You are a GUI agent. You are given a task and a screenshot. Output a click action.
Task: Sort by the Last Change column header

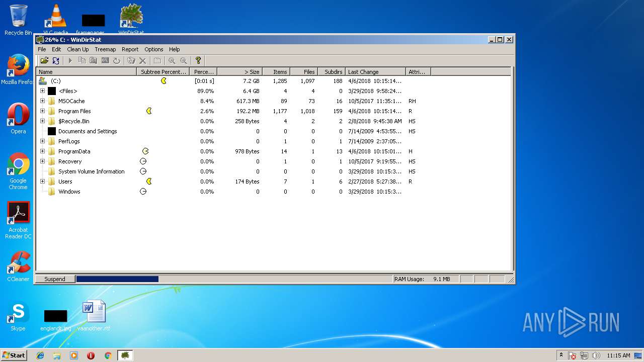[x=376, y=72]
